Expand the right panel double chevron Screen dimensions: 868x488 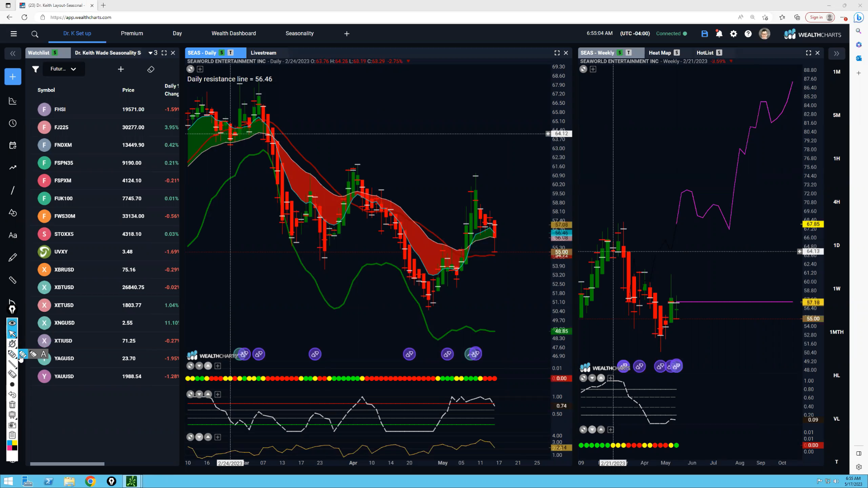[x=836, y=53]
